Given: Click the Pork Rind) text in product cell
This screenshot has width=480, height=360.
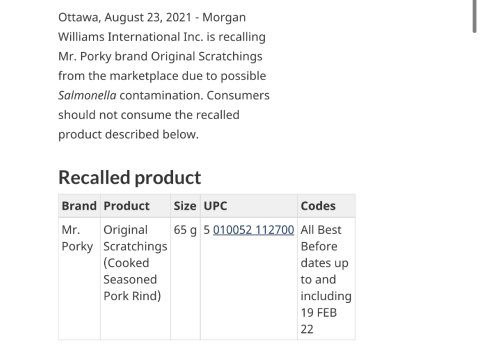Looking at the screenshot, I should pyautogui.click(x=132, y=296).
